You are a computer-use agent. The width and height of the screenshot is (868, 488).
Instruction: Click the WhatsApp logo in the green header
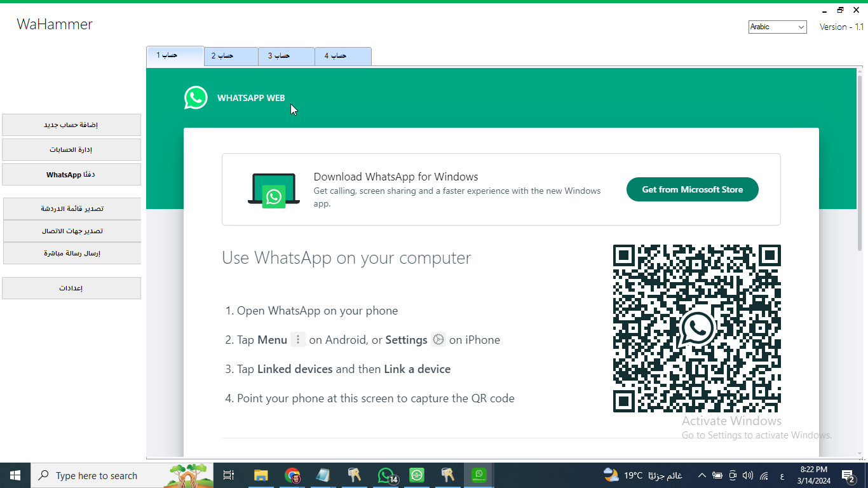[196, 98]
